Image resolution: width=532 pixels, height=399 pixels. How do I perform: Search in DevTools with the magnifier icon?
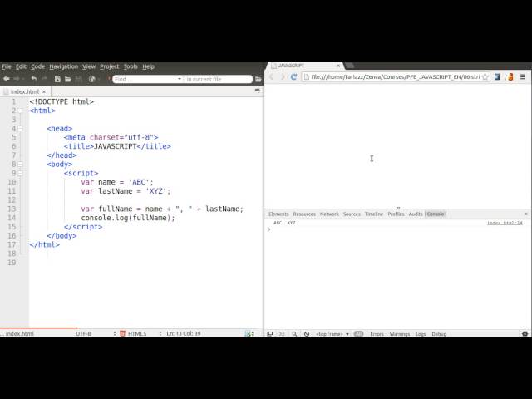(x=294, y=334)
